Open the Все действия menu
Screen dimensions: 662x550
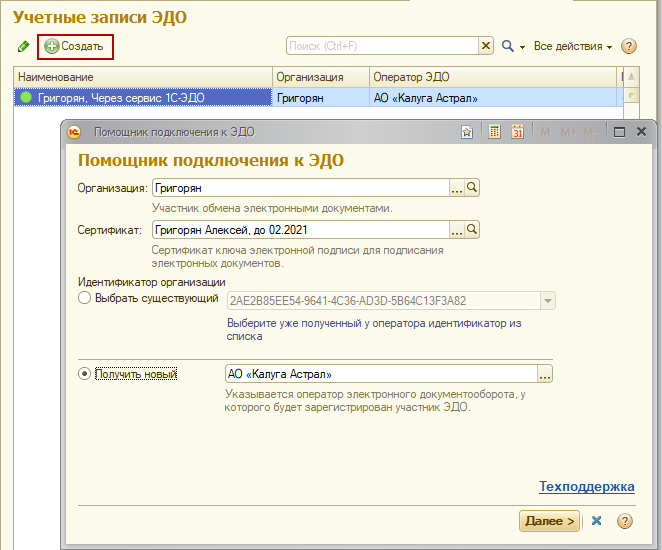point(572,46)
